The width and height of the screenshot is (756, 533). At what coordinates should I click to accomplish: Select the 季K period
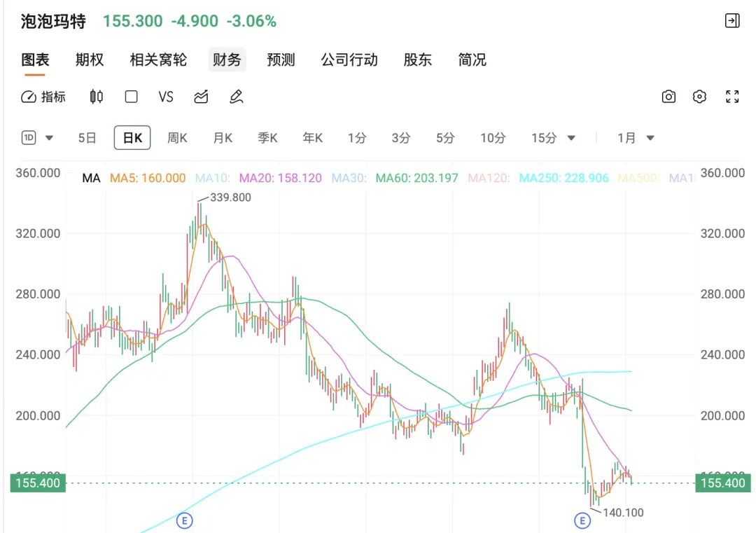(x=267, y=138)
